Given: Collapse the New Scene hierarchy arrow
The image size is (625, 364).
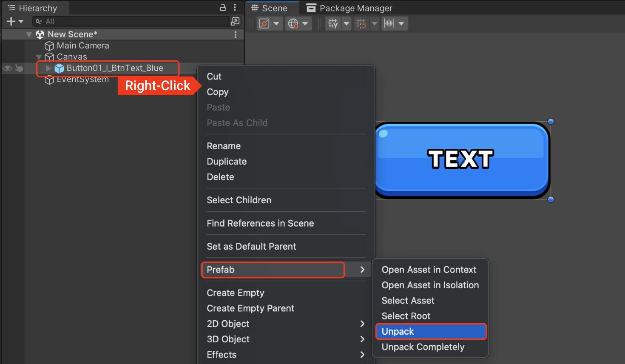Looking at the screenshot, I should [29, 34].
